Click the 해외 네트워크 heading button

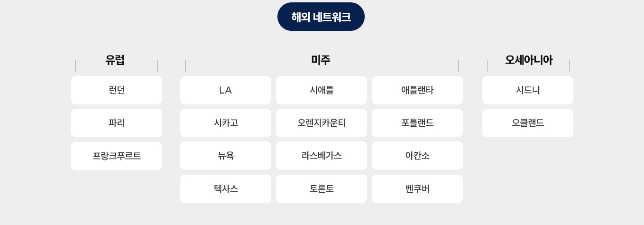321,17
